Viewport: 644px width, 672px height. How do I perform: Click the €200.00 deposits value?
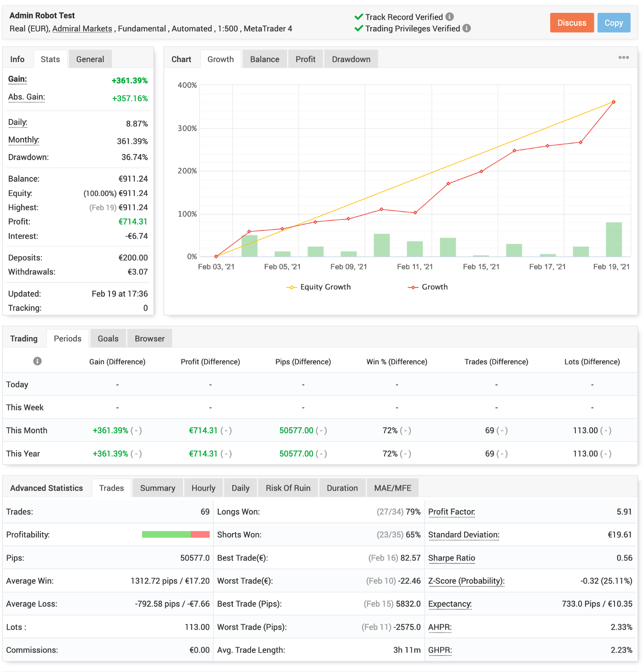[x=133, y=258]
